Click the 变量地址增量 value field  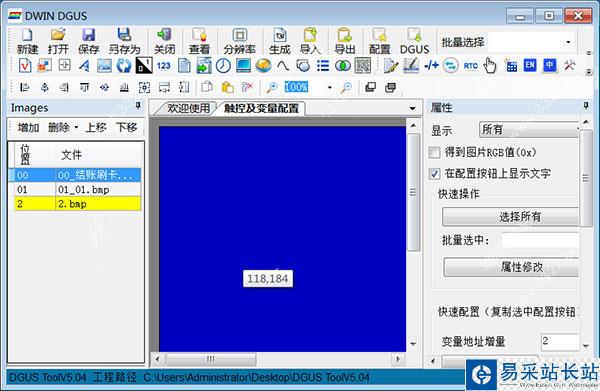[x=559, y=342]
